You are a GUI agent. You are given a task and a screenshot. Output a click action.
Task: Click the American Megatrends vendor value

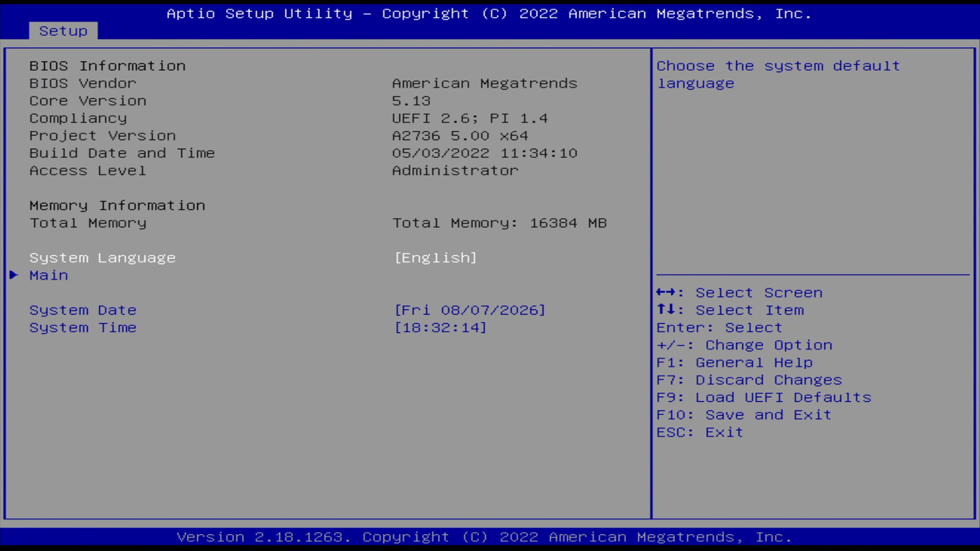click(x=485, y=84)
